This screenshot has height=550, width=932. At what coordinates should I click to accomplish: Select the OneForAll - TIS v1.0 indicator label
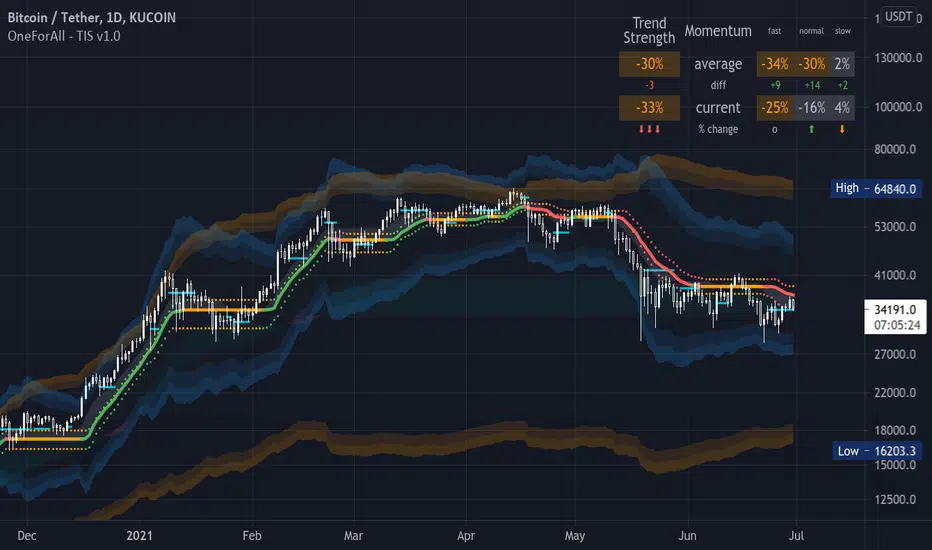[64, 36]
